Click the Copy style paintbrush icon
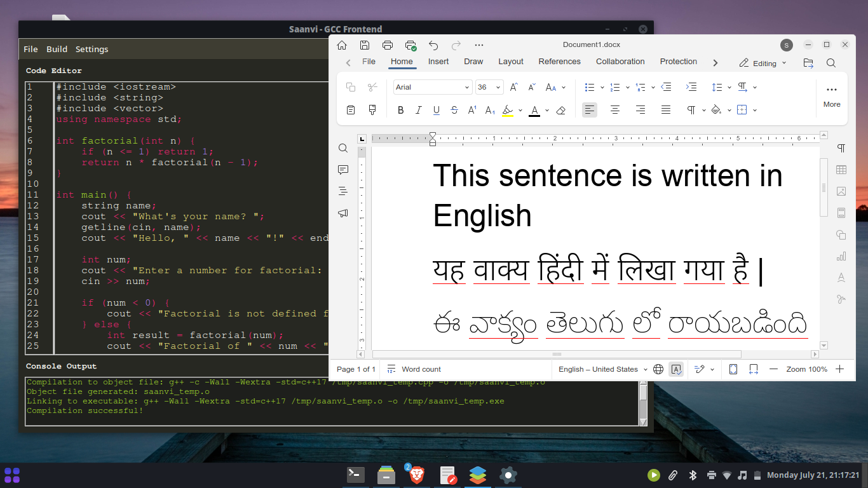 (x=372, y=110)
